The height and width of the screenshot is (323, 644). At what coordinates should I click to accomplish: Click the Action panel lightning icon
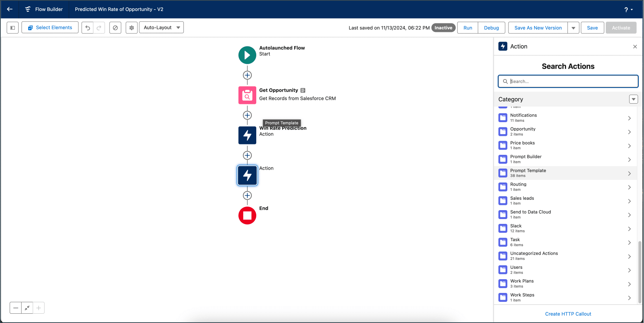(503, 46)
